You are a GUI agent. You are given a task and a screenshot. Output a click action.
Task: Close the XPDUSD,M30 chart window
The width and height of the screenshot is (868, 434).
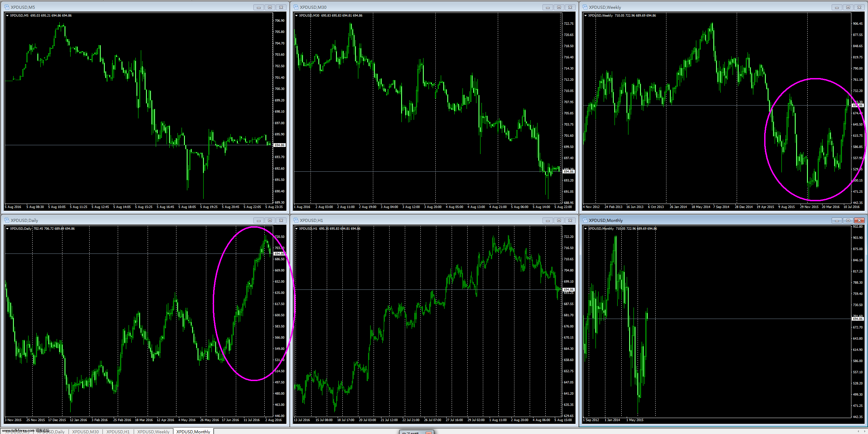[x=570, y=7]
